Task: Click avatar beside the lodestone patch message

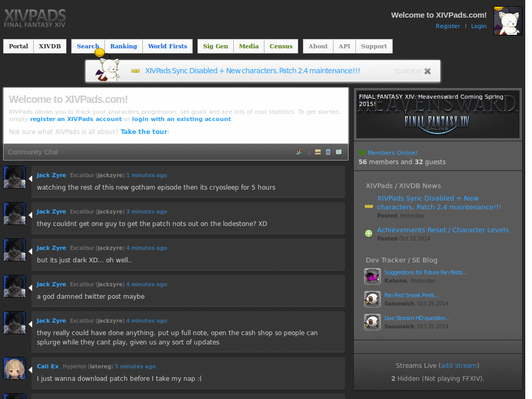Action: pos(15,214)
